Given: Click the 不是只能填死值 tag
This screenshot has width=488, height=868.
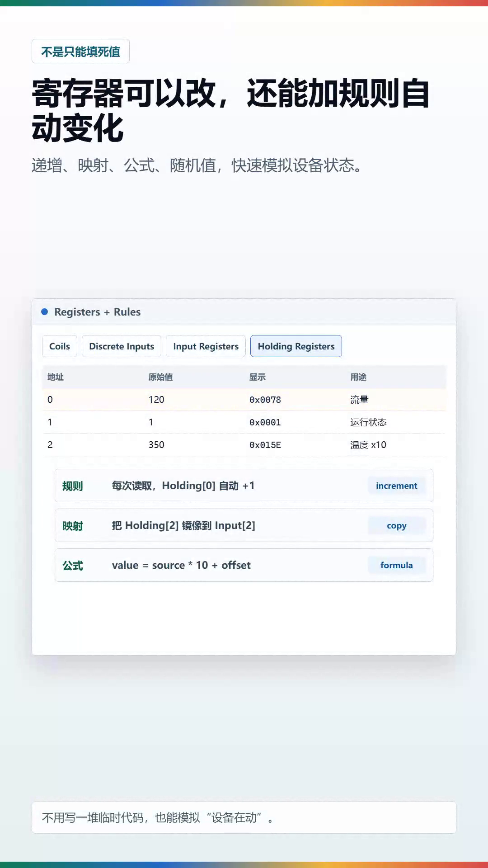Looking at the screenshot, I should [x=81, y=52].
